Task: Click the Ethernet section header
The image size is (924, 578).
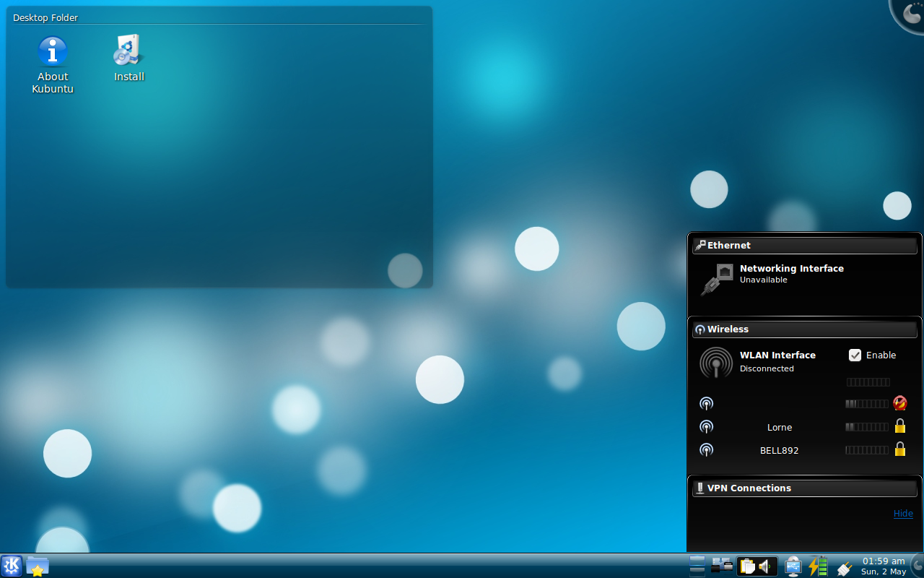Action: (805, 246)
